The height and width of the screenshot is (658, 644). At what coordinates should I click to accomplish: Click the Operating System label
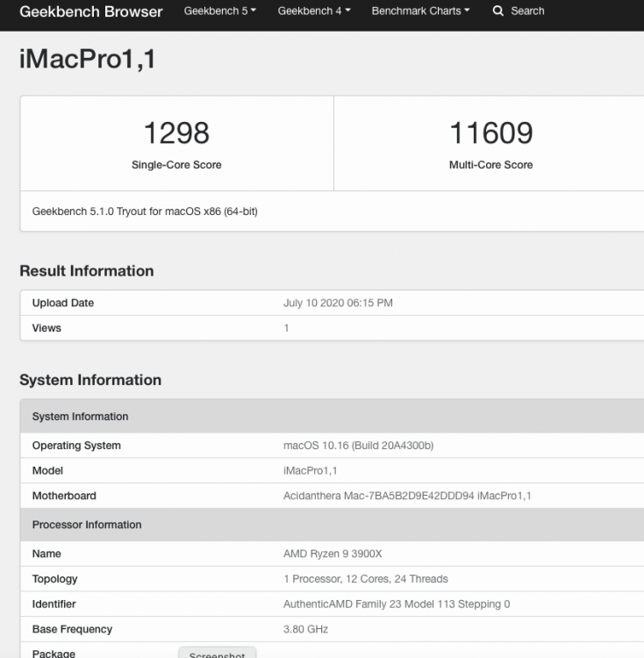76,446
